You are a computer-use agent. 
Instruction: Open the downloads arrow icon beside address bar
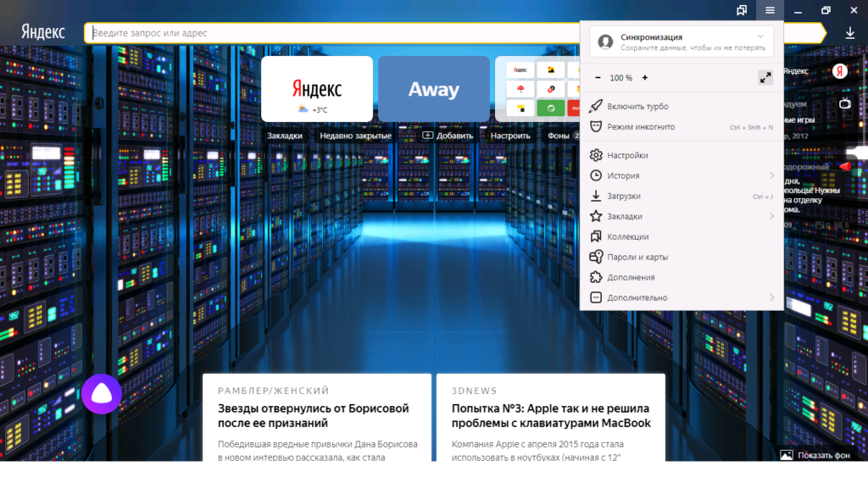(849, 33)
